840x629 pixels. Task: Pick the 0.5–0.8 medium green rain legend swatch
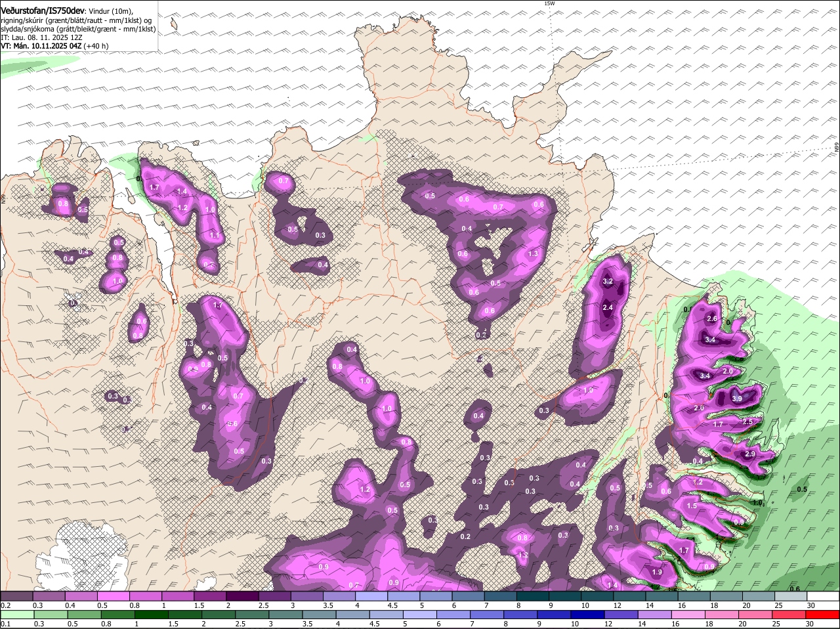(x=85, y=615)
